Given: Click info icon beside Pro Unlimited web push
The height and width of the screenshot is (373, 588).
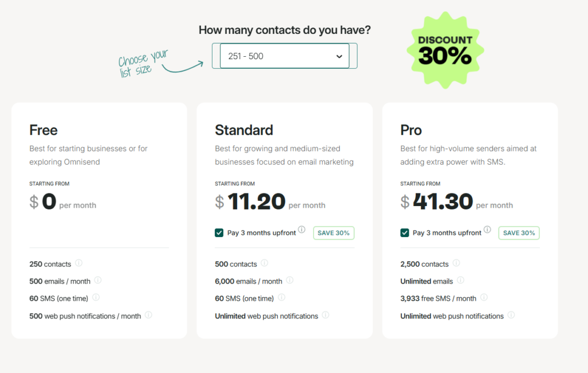Looking at the screenshot, I should coord(511,315).
